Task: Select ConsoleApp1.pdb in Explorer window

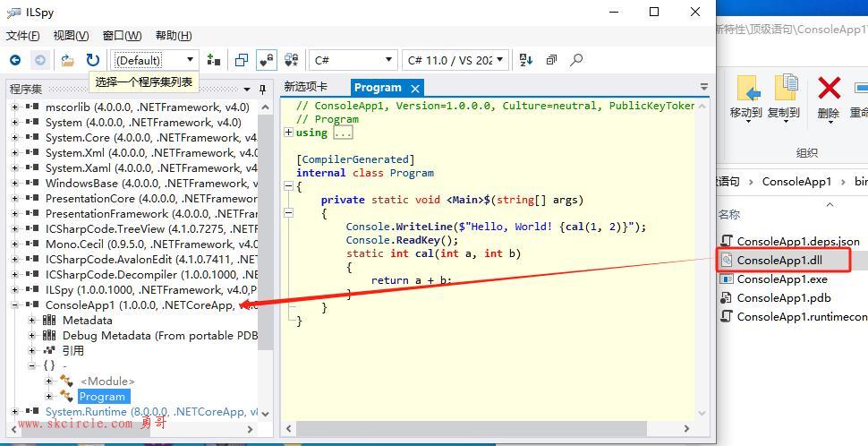Action: coord(783,298)
